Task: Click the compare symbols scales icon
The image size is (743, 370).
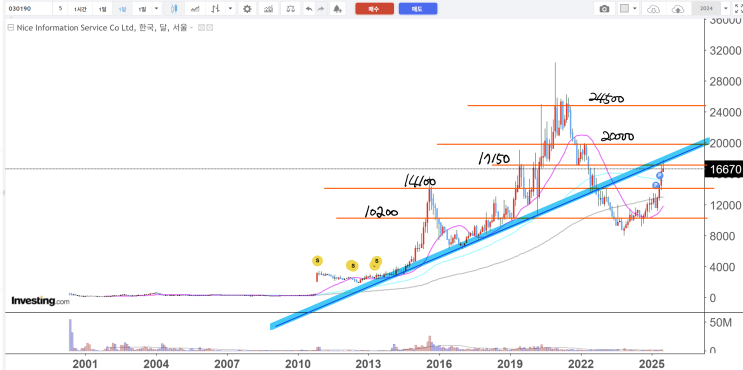Action: click(x=290, y=9)
